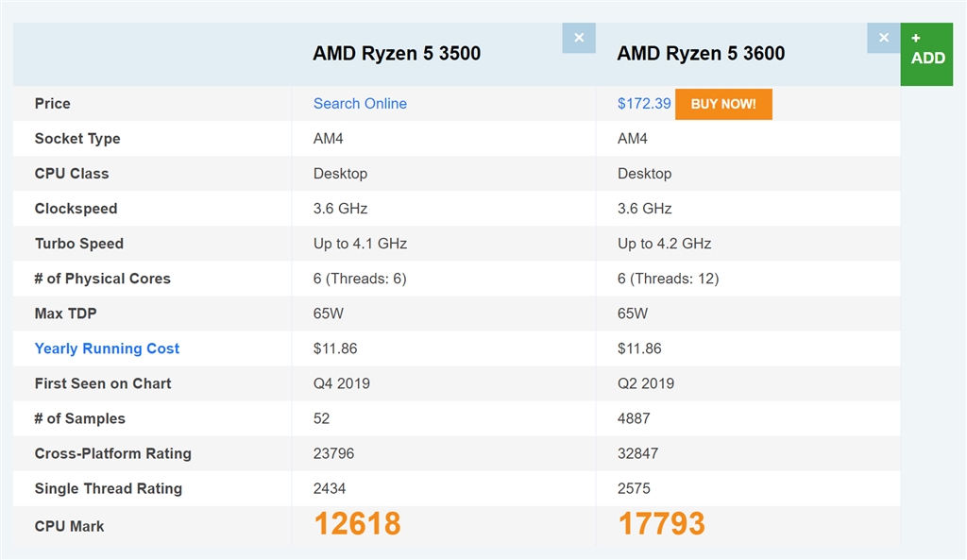Select the 17793 CPU Mark score
Viewport: 967px width, 560px height.
click(661, 524)
